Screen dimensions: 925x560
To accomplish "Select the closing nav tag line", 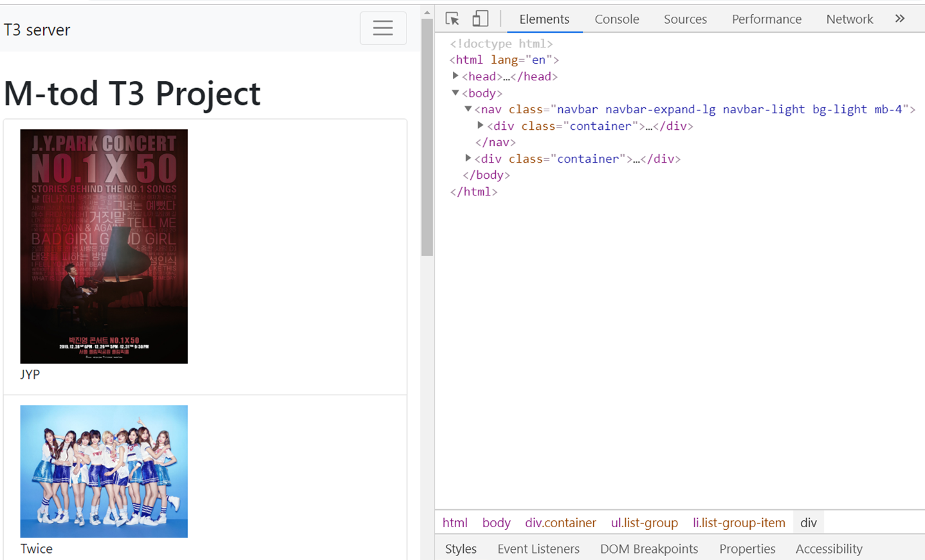I will click(x=495, y=142).
